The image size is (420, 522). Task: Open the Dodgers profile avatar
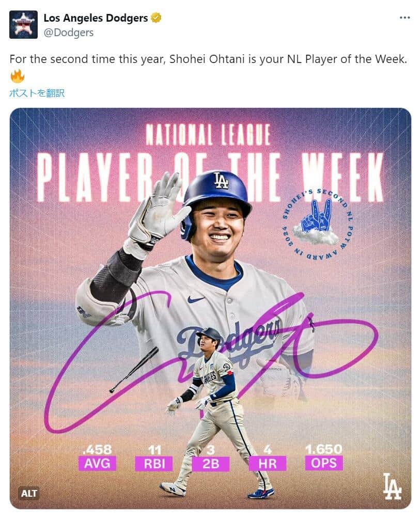coord(23,24)
